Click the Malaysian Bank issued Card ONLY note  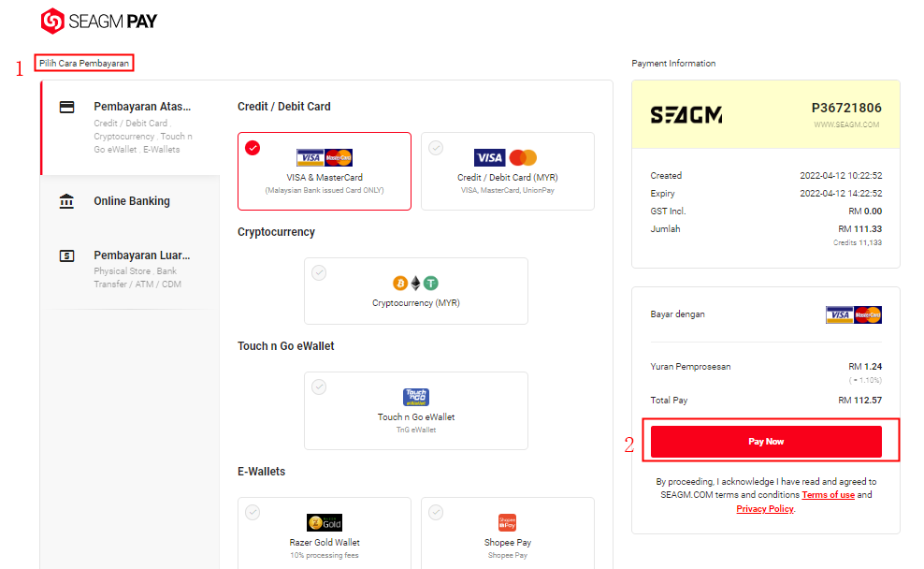(325, 191)
